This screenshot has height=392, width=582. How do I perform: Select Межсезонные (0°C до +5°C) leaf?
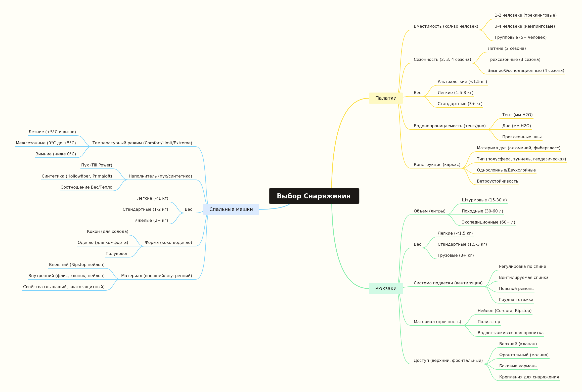coord(46,143)
